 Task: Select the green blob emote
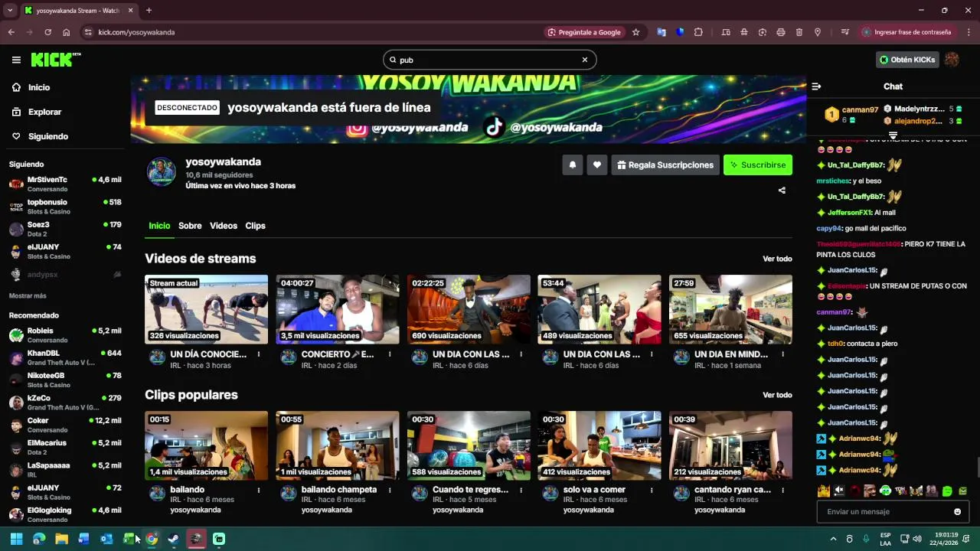947,491
